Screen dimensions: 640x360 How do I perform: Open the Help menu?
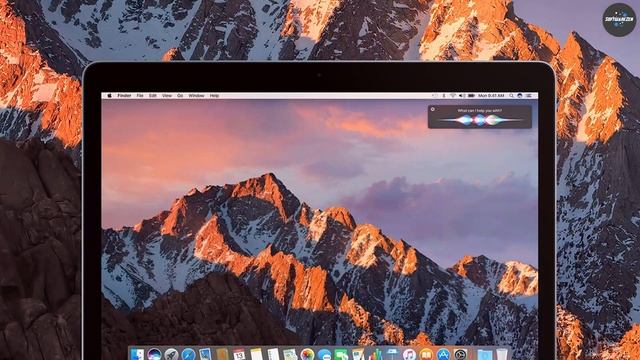tap(214, 96)
